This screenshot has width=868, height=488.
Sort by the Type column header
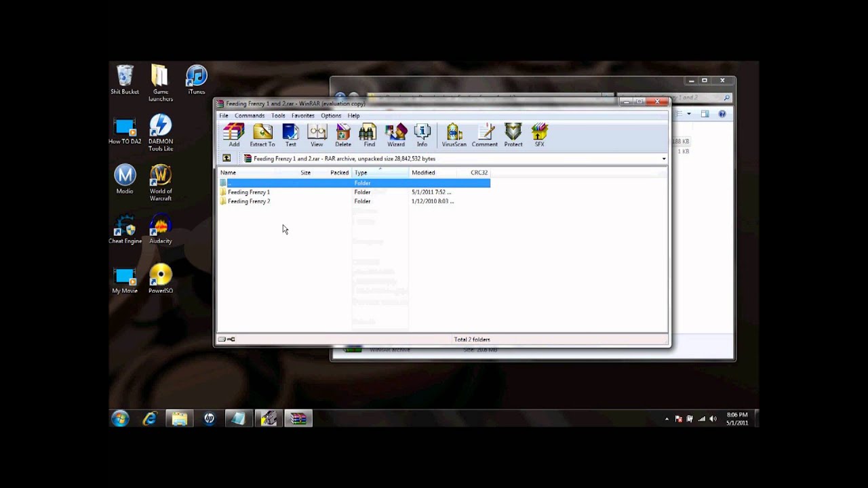pyautogui.click(x=380, y=173)
